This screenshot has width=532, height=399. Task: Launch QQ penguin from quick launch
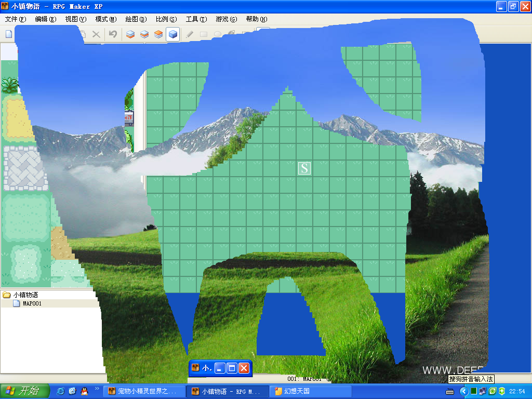pyautogui.click(x=85, y=391)
